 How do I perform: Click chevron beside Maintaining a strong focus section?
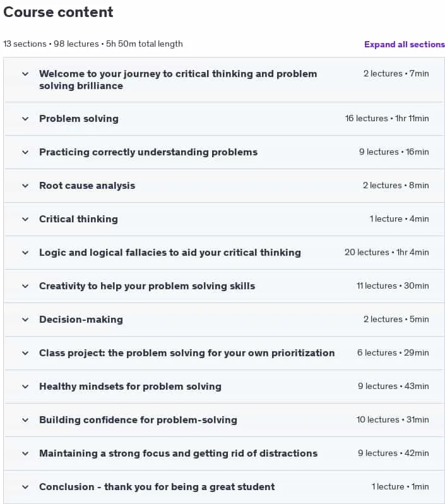tap(25, 453)
